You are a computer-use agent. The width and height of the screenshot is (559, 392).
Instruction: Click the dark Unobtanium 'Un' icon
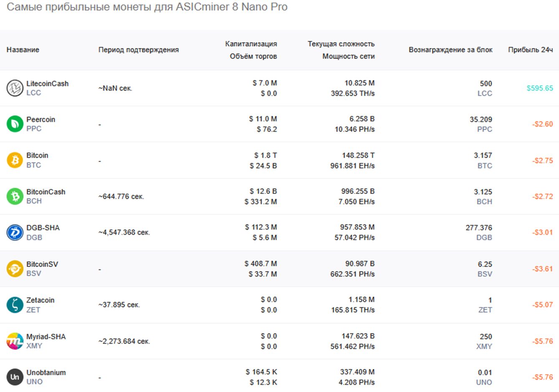pyautogui.click(x=15, y=377)
